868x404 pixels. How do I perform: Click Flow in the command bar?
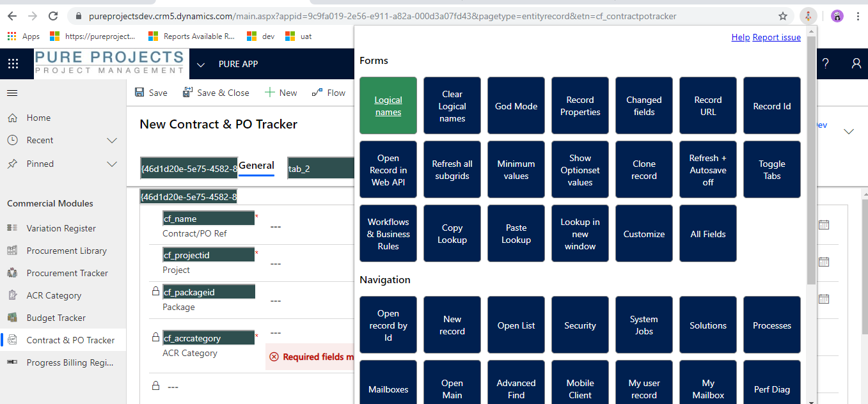[x=329, y=93]
